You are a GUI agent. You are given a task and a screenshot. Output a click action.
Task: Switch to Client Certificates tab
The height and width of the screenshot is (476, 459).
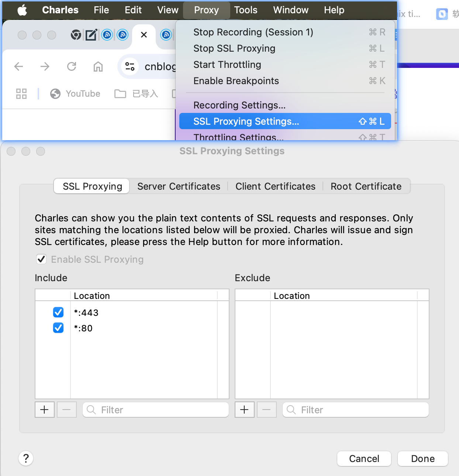click(275, 186)
